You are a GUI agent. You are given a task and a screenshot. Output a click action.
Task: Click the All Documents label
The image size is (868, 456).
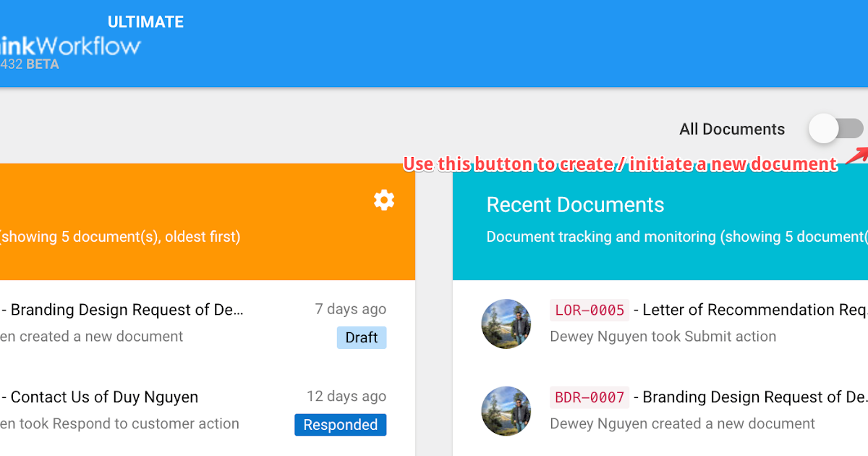(731, 129)
